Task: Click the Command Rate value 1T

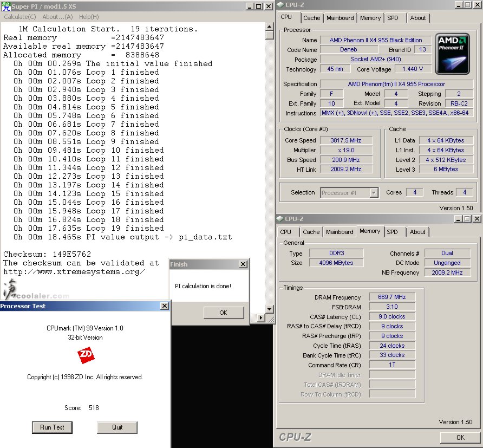Action: tap(392, 365)
